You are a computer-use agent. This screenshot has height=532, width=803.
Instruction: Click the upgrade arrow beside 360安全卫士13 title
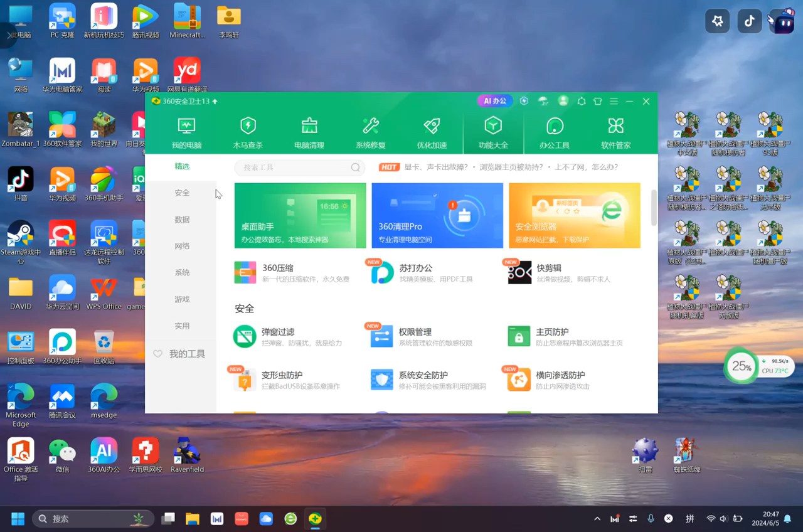click(x=215, y=101)
